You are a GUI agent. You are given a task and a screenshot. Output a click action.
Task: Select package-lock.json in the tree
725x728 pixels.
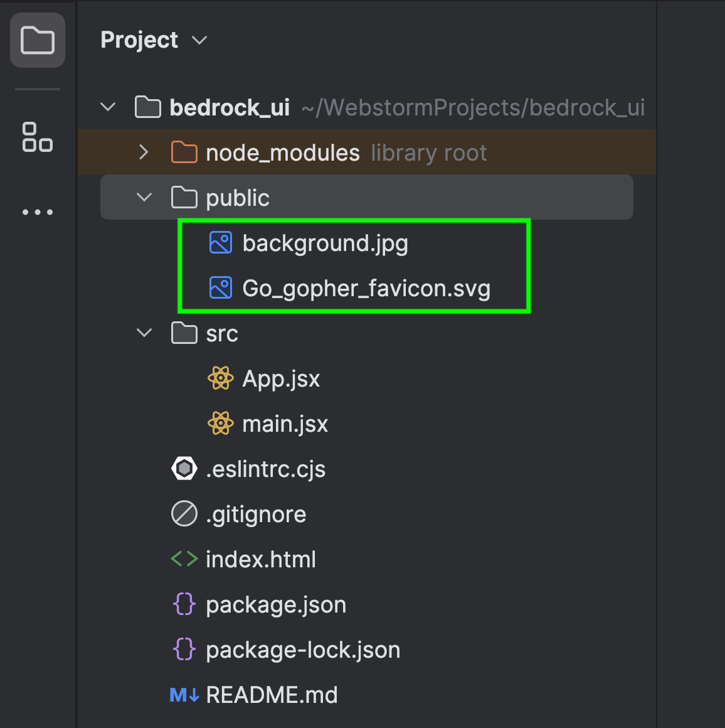[x=302, y=650]
